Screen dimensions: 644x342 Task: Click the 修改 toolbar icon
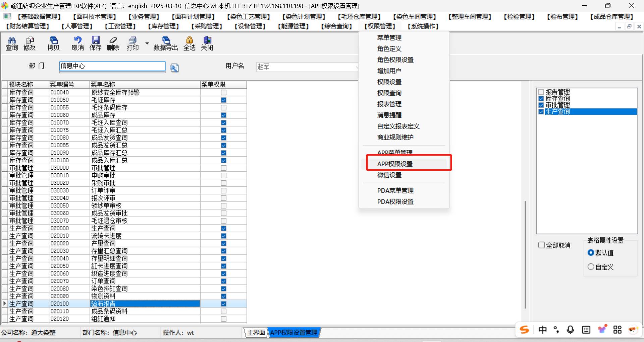30,44
